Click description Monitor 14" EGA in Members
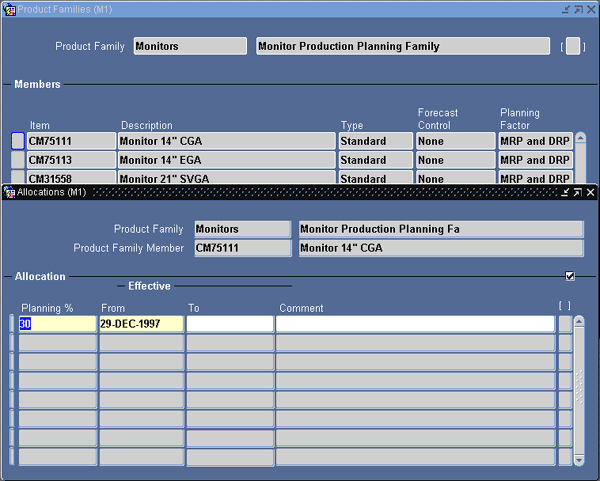Image resolution: width=600 pixels, height=481 pixels. (227, 160)
